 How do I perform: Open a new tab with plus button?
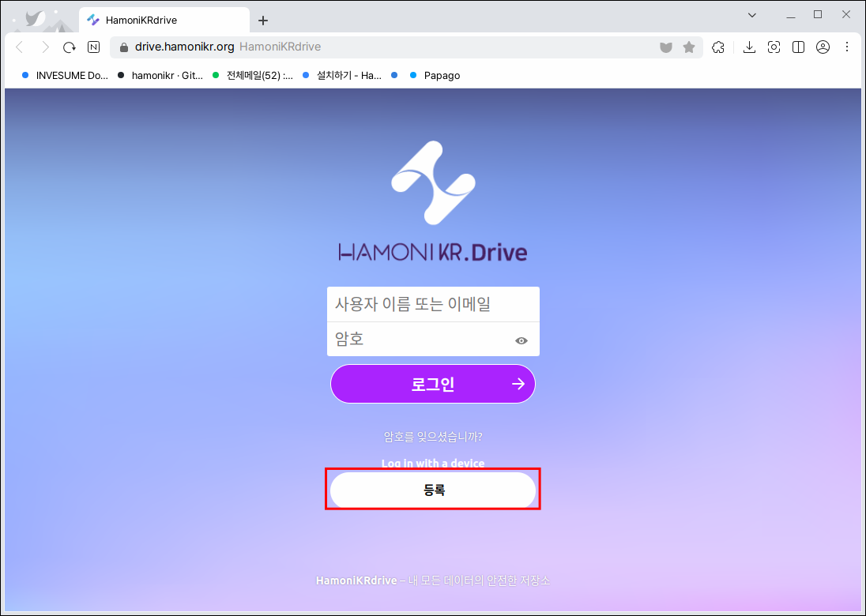point(263,21)
